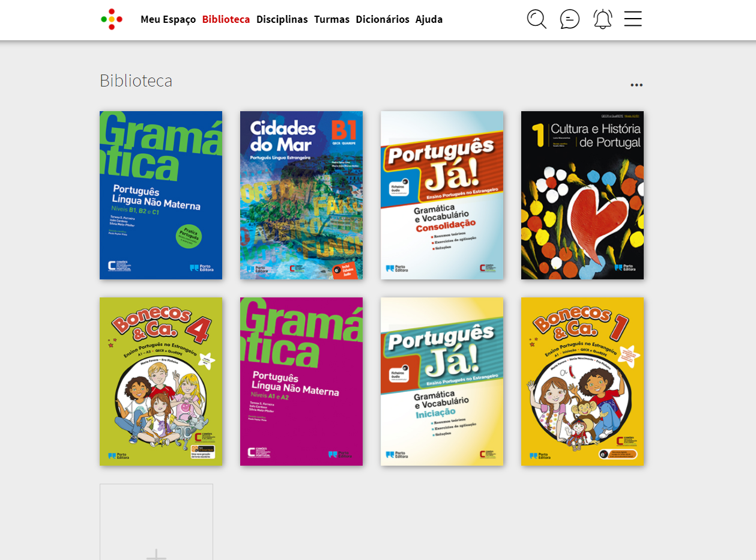
Task: Open search with magnifying glass icon
Action: 537,19
